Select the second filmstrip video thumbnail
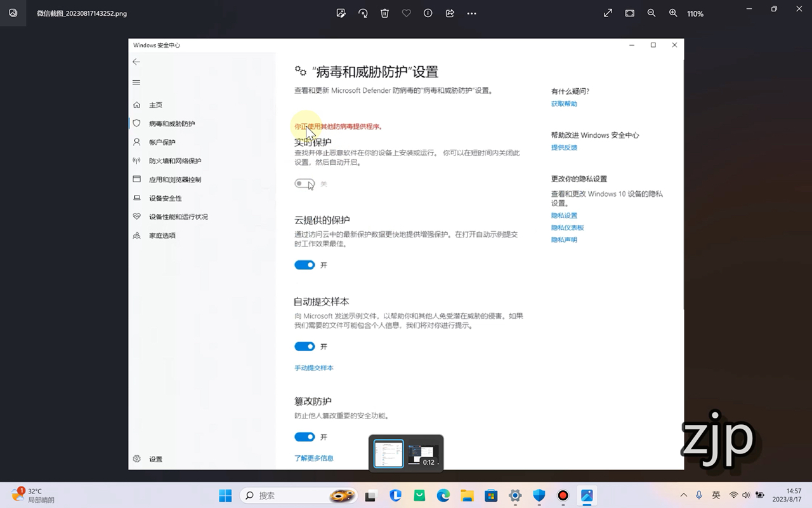 coord(422,455)
